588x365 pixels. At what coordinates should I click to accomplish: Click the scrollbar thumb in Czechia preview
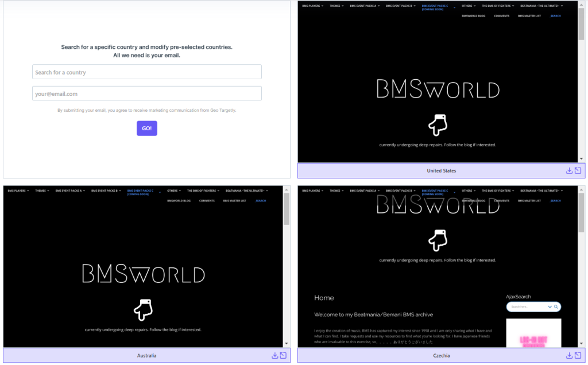click(581, 213)
